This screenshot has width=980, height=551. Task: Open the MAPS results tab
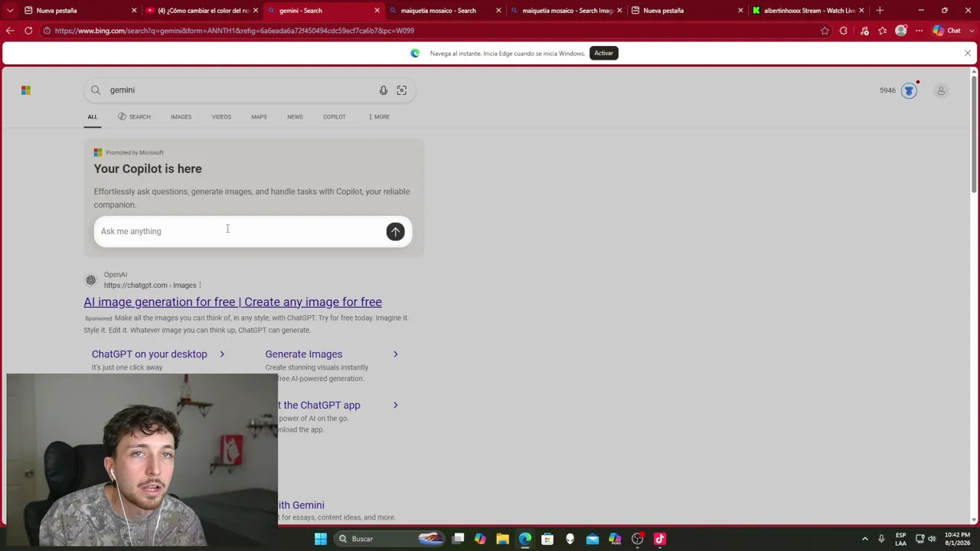[259, 117]
